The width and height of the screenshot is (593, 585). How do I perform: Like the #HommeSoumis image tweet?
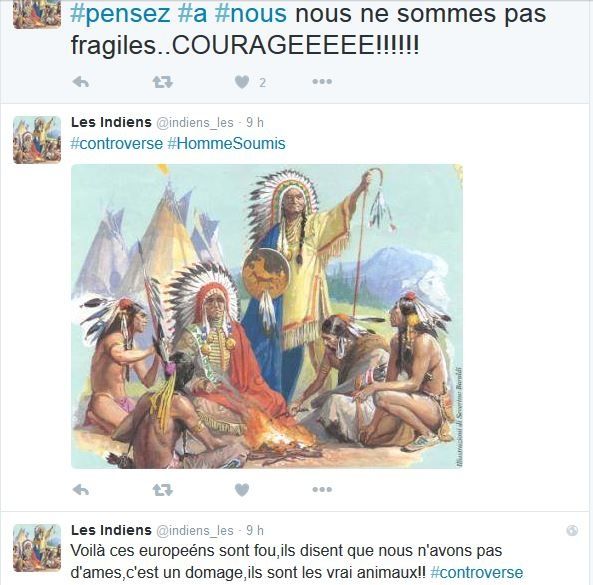point(242,490)
